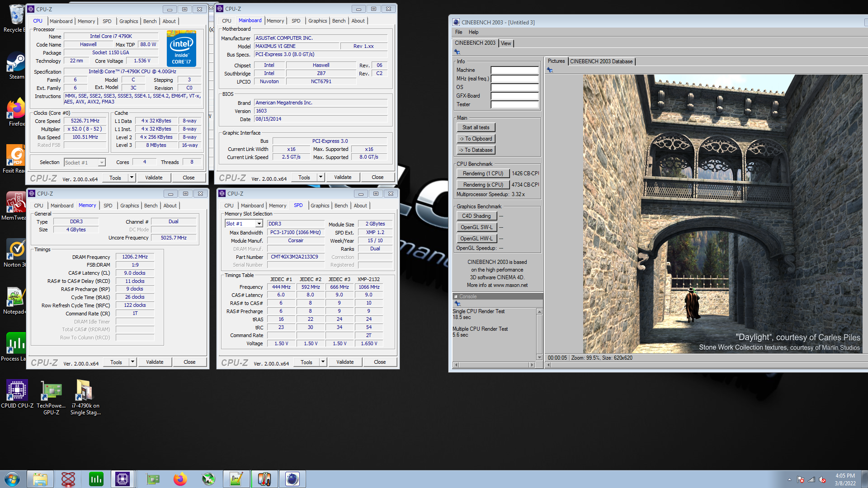Open the thermometer temperature monitor taskbar icon
Viewport: 868px width, 488px height.
264,479
